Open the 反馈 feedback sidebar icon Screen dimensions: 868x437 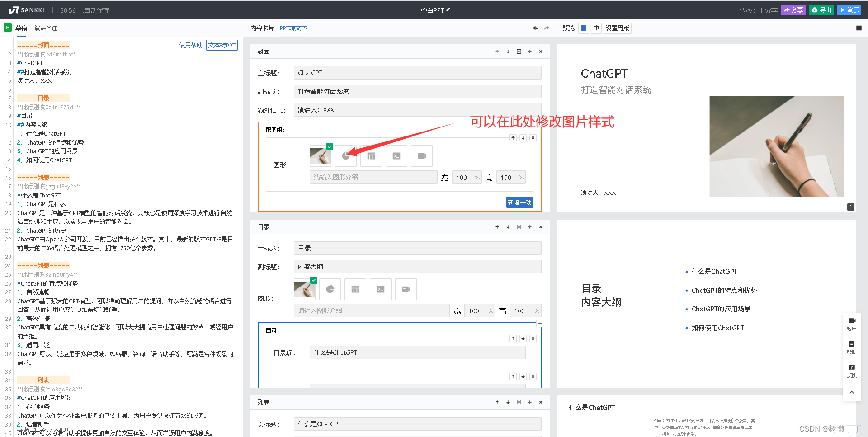pyautogui.click(x=852, y=371)
